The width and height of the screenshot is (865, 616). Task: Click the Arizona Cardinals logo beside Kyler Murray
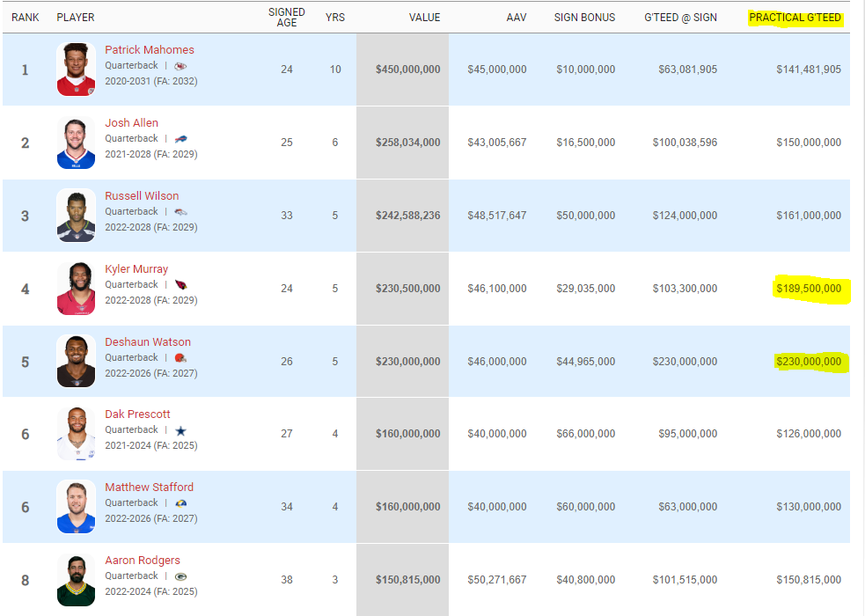coord(180,285)
